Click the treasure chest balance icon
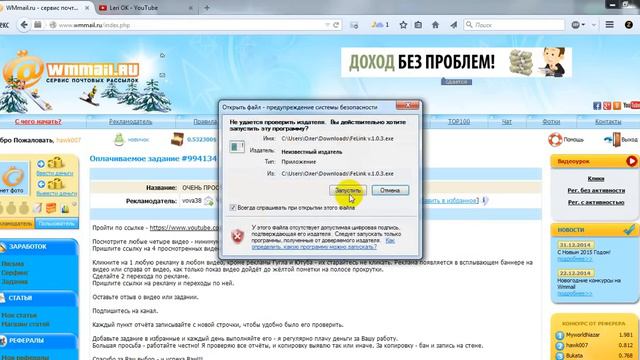Viewport: 640px width, 360px height. tap(177, 139)
